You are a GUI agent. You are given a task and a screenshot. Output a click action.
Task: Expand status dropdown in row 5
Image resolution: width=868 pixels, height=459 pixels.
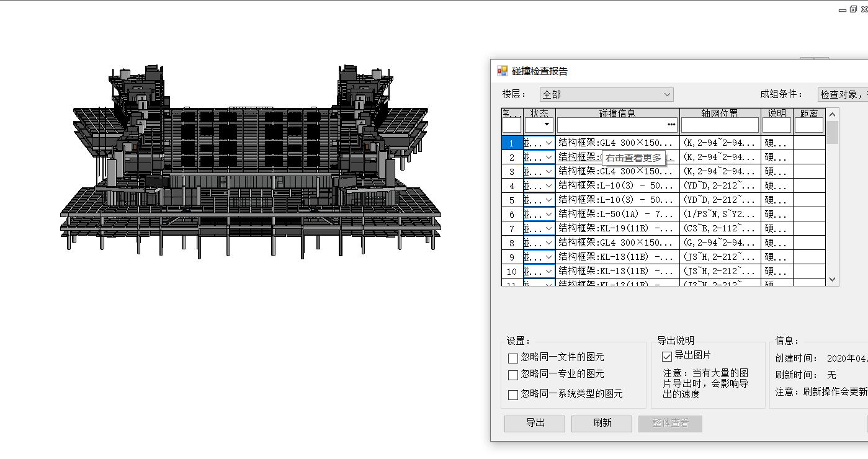click(548, 200)
